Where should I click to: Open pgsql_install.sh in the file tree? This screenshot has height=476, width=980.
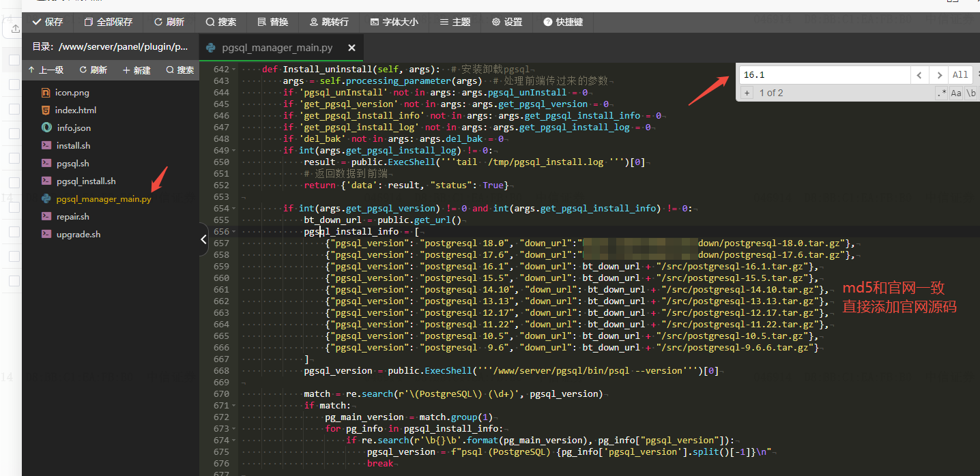pyautogui.click(x=86, y=181)
